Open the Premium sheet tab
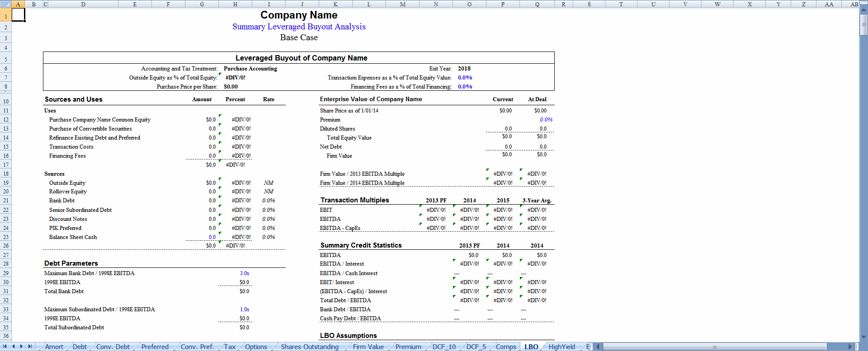 (x=408, y=347)
